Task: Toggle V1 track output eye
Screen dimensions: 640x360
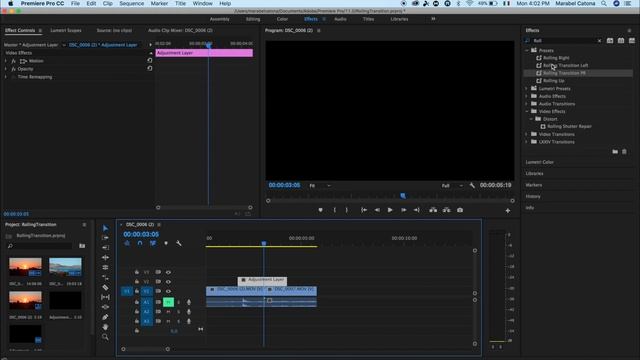Action: [x=168, y=291]
